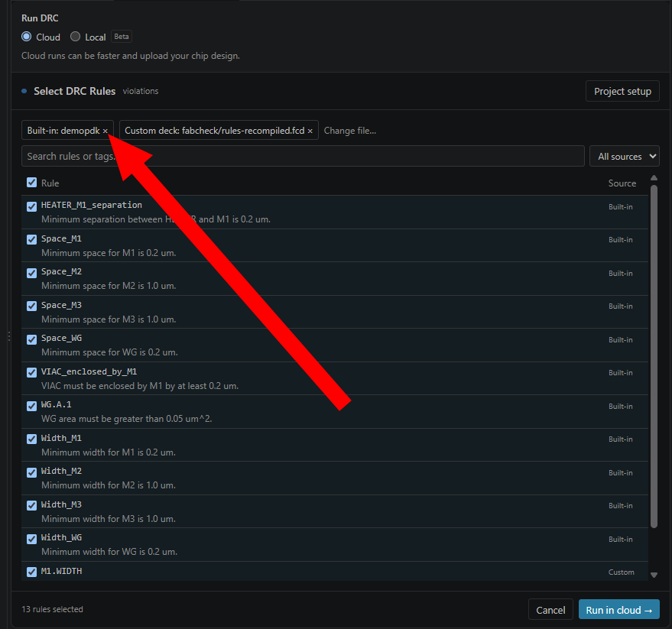The width and height of the screenshot is (672, 629).
Task: Open the All sources filter dropdown
Action: pos(625,157)
